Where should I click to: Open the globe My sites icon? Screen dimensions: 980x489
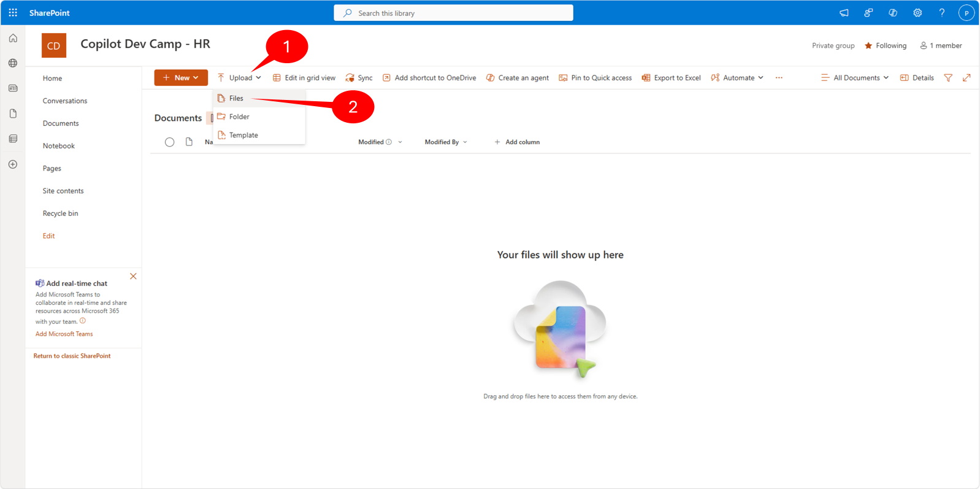[x=13, y=63]
